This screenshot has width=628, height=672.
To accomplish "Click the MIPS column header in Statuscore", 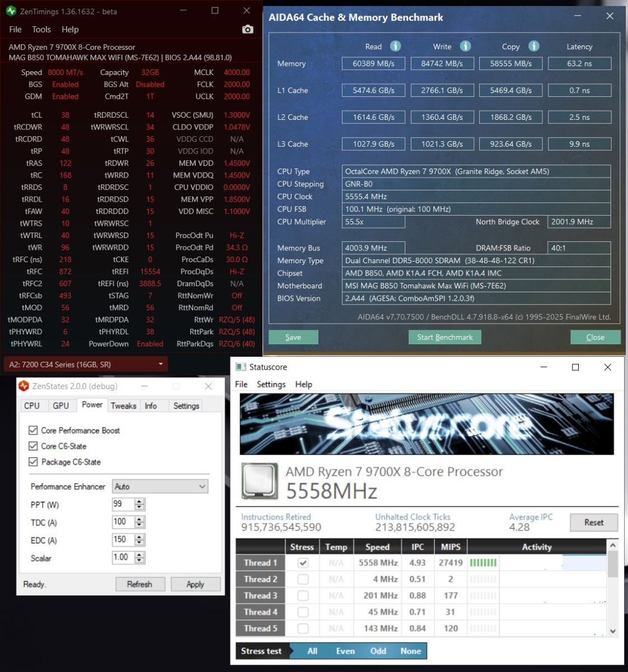I will tap(451, 547).
